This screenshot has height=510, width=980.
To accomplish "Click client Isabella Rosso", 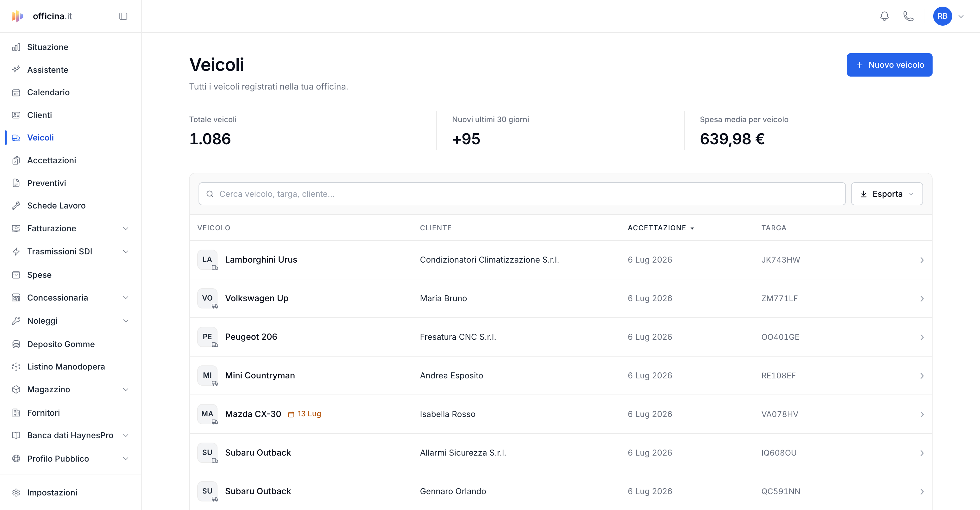I will [447, 414].
